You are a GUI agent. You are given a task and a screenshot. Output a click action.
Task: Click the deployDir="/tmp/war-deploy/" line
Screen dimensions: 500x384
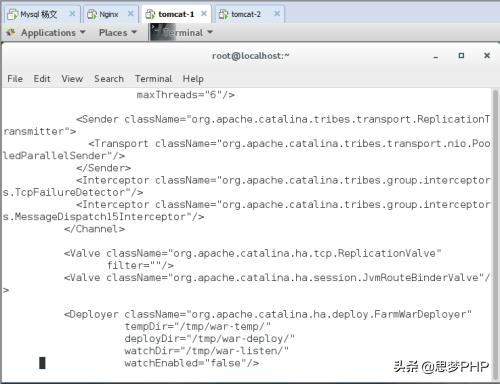[x=210, y=339]
